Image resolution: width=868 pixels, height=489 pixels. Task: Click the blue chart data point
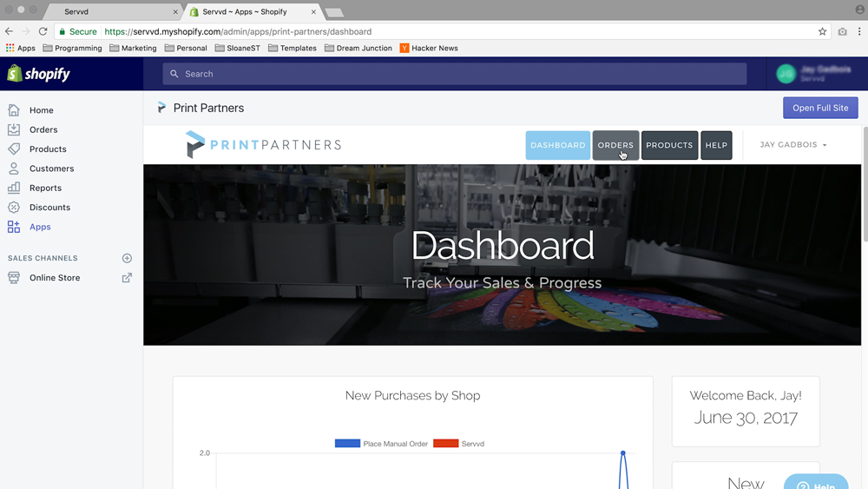click(622, 453)
